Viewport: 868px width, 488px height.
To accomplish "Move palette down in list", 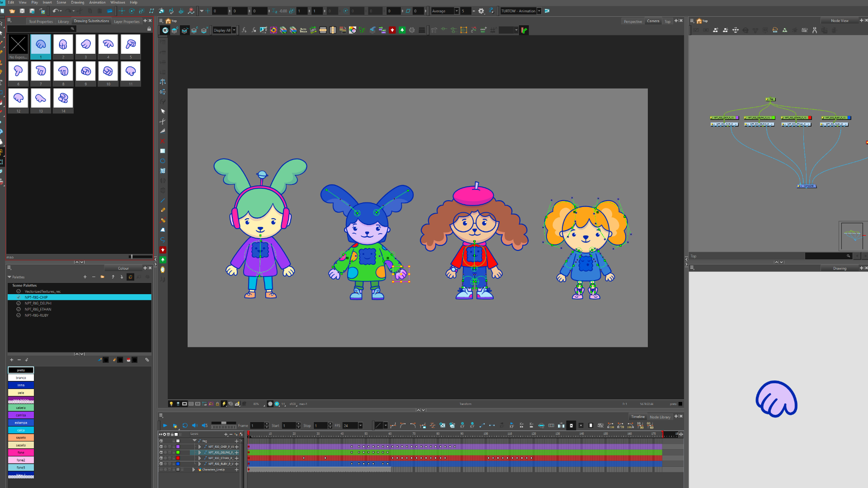I will point(122,277).
